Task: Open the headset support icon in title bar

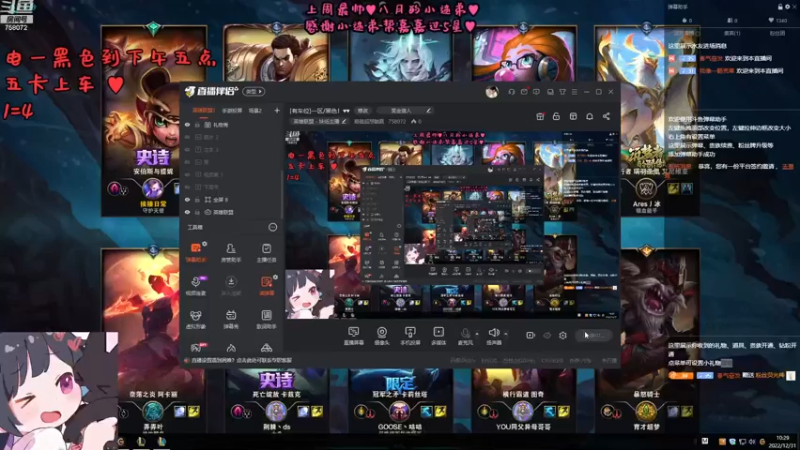Action: [512, 92]
